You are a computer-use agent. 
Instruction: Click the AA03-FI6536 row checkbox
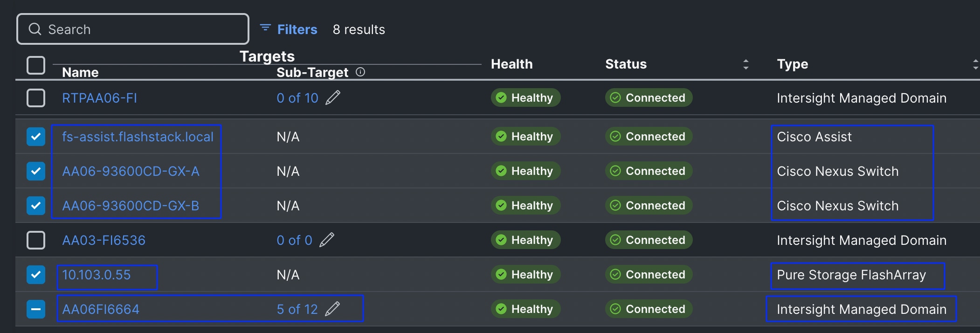pyautogui.click(x=36, y=240)
